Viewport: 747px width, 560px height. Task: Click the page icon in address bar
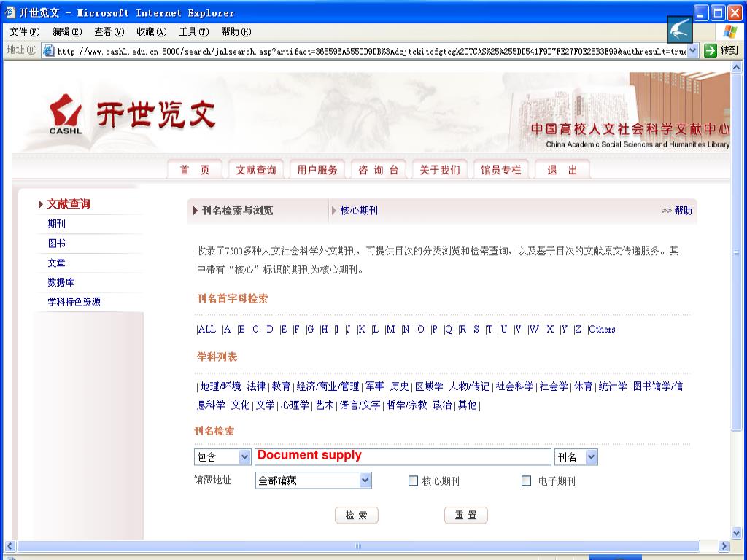point(48,50)
